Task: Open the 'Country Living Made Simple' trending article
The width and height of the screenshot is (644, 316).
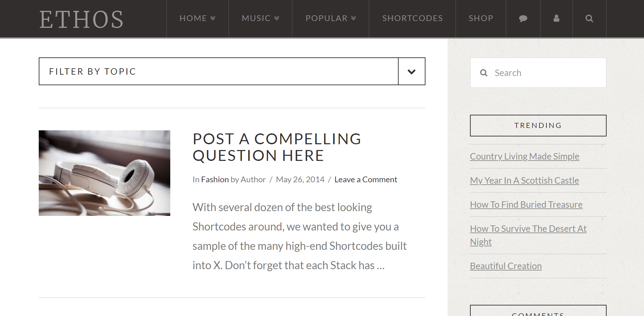Action: point(524,156)
